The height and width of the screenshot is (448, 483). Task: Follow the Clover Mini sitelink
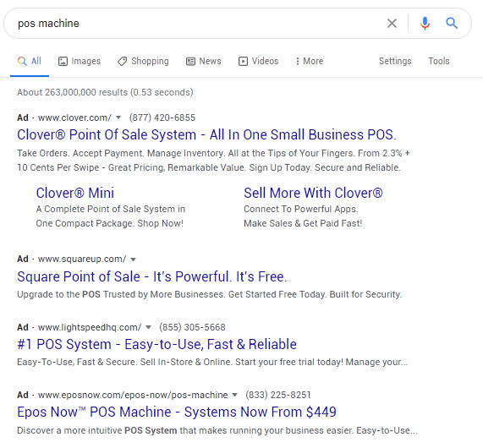pos(74,193)
